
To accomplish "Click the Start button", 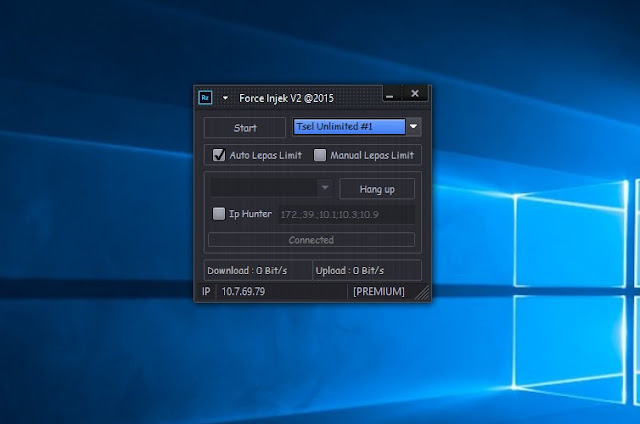I will click(x=245, y=128).
